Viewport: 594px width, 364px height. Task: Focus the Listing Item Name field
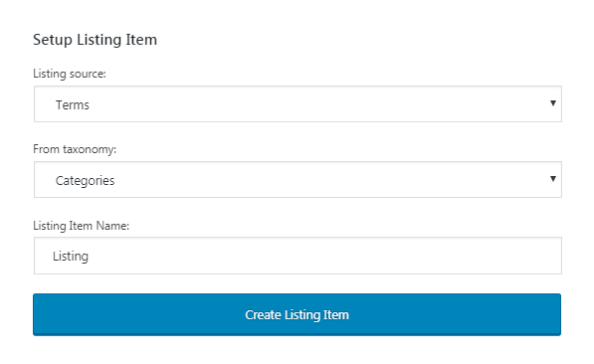[297, 256]
